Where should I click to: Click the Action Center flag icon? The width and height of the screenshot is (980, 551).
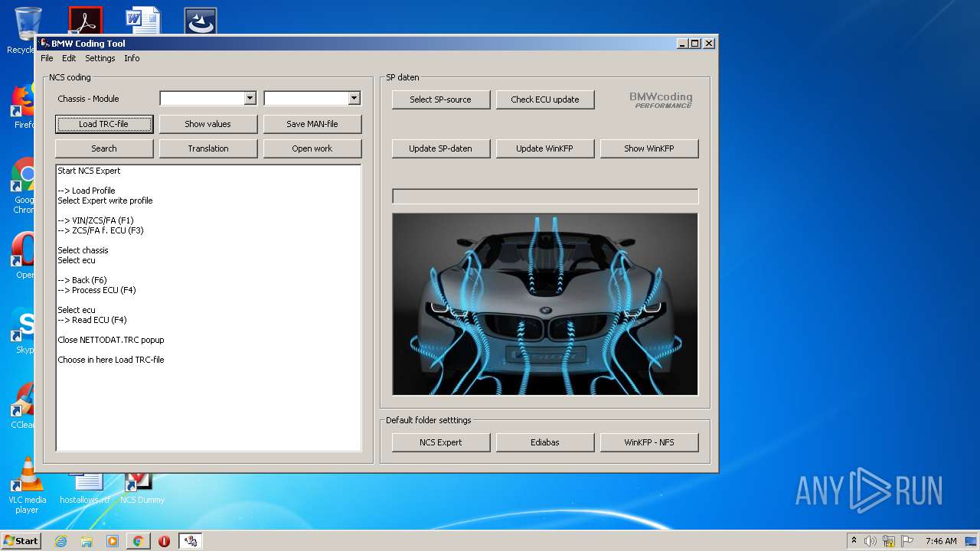coord(907,541)
